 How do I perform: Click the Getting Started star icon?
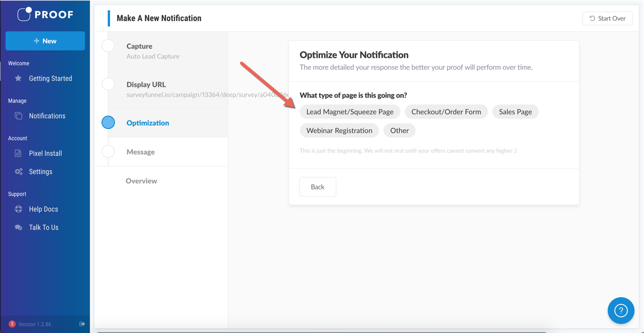tap(18, 79)
